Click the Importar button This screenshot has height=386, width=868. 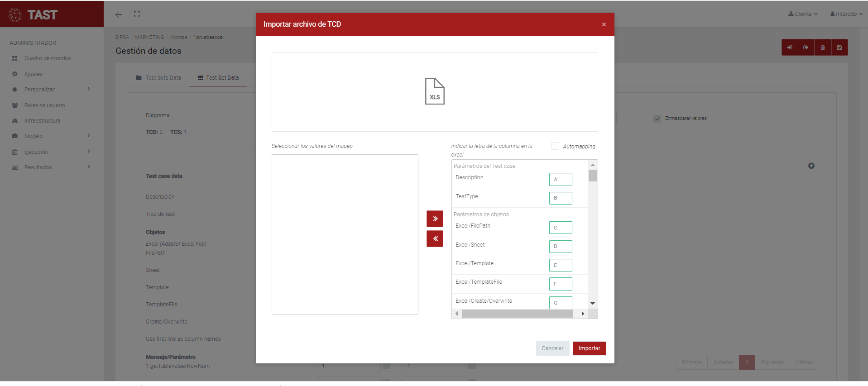(x=589, y=348)
